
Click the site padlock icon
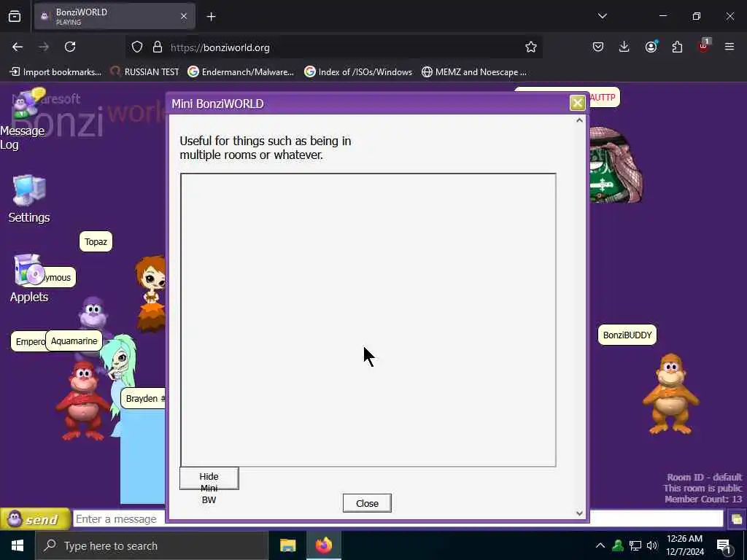click(x=158, y=47)
